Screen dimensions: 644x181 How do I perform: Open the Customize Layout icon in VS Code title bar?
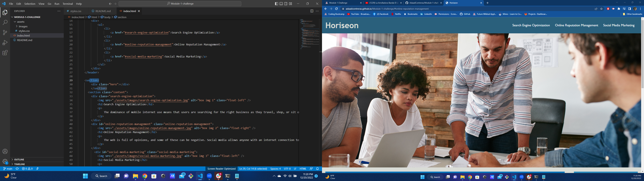[x=290, y=4]
